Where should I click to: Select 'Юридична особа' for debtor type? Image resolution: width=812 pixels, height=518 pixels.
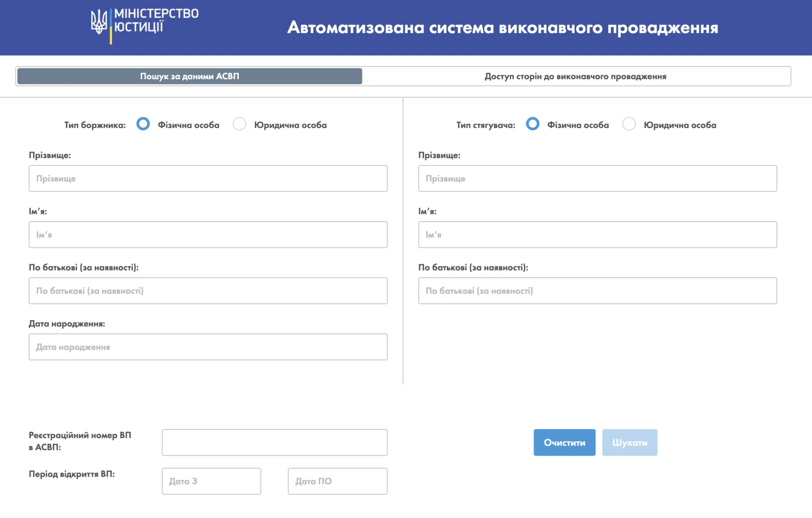(239, 124)
